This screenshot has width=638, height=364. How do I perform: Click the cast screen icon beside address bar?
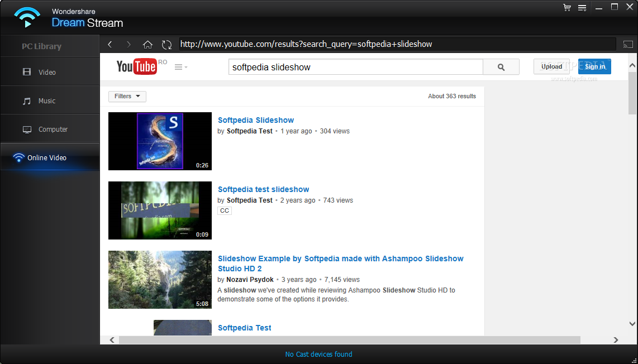(x=628, y=44)
